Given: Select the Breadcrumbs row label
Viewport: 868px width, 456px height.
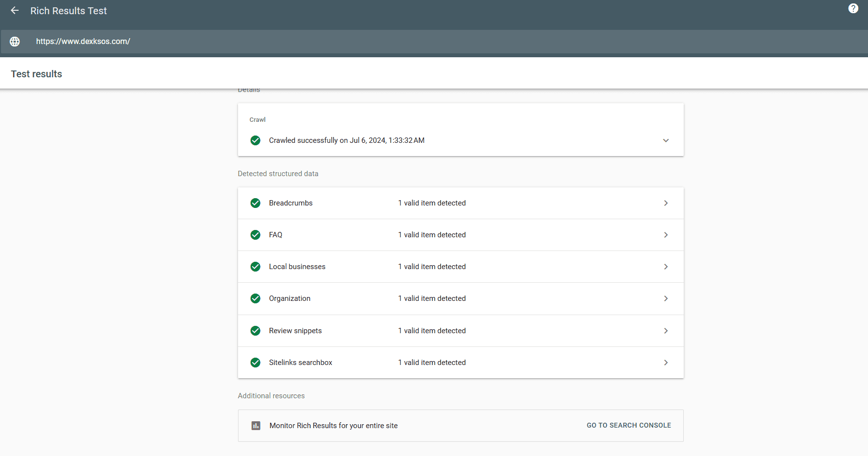Looking at the screenshot, I should [291, 203].
